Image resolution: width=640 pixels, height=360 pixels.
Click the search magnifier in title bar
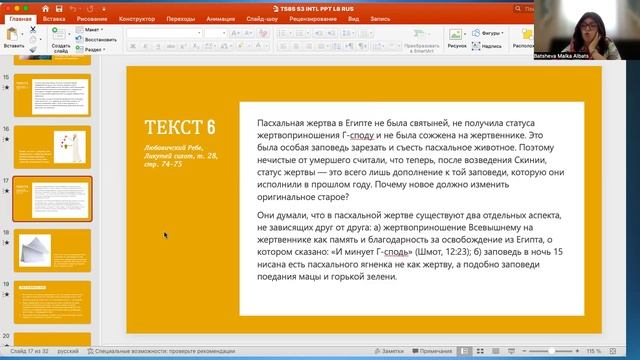(518, 9)
